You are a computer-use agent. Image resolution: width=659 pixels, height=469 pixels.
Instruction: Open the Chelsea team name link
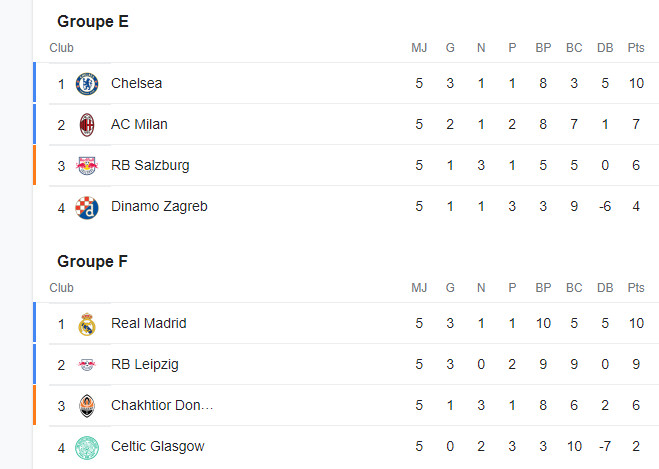(136, 83)
